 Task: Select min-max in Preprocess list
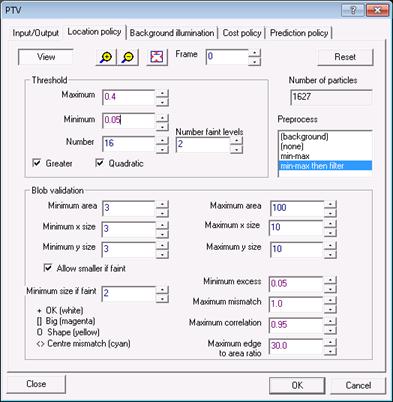[x=325, y=156]
